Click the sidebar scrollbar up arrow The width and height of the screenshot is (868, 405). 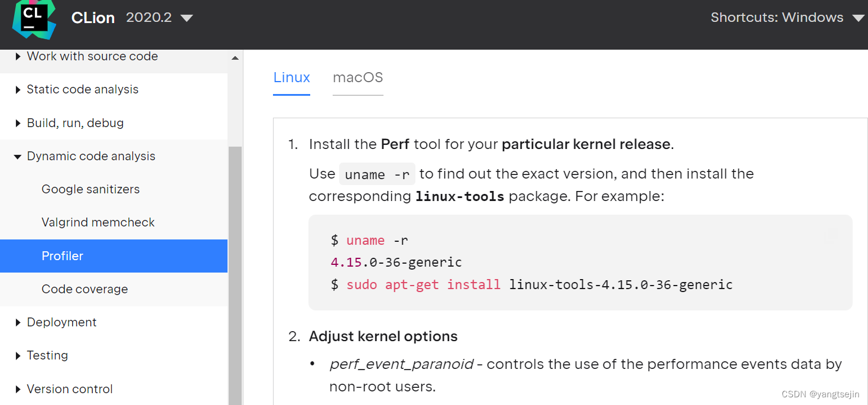point(235,58)
